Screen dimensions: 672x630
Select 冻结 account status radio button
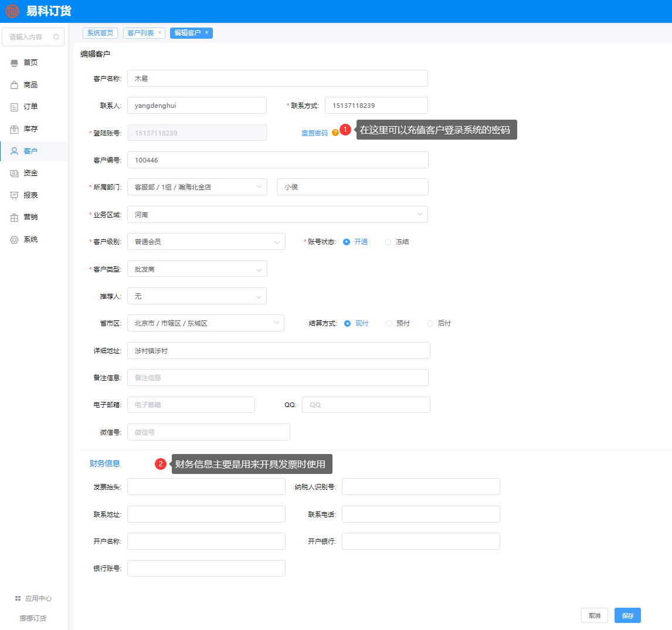click(388, 242)
